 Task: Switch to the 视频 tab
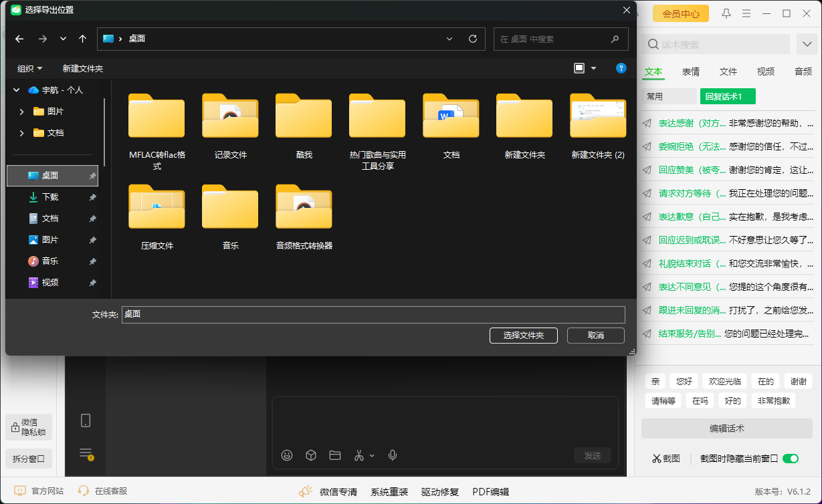pyautogui.click(x=765, y=71)
